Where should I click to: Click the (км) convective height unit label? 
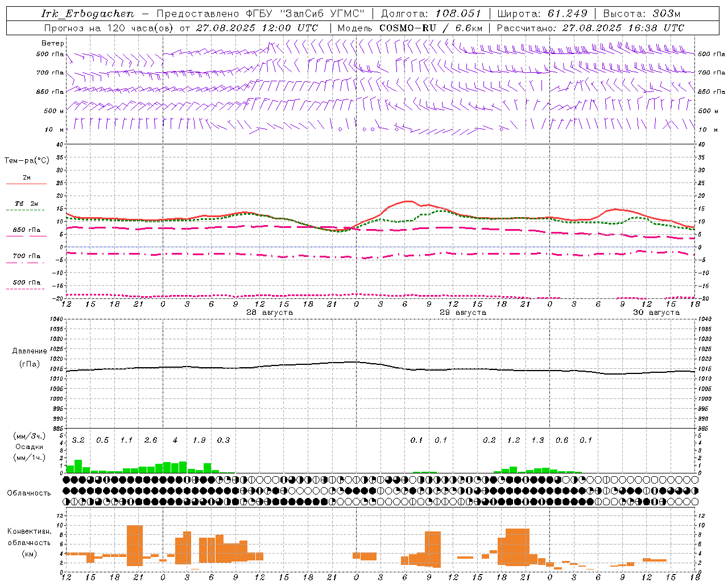pos(30,554)
